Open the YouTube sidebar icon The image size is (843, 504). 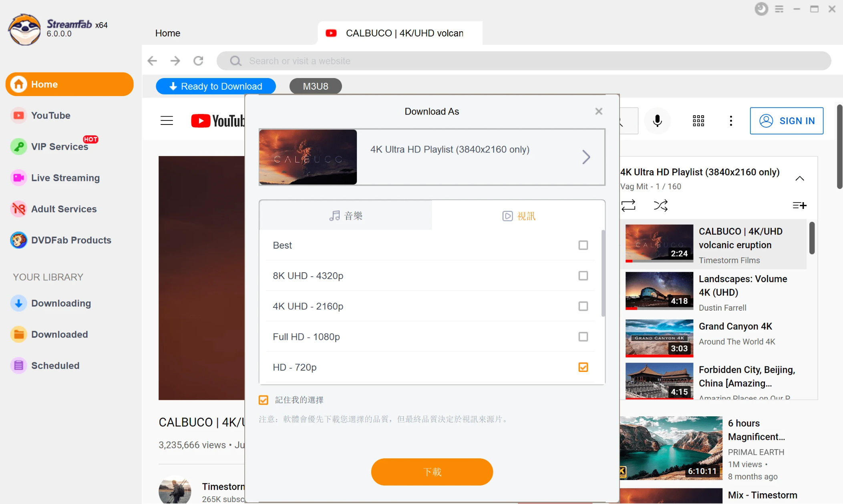click(18, 116)
